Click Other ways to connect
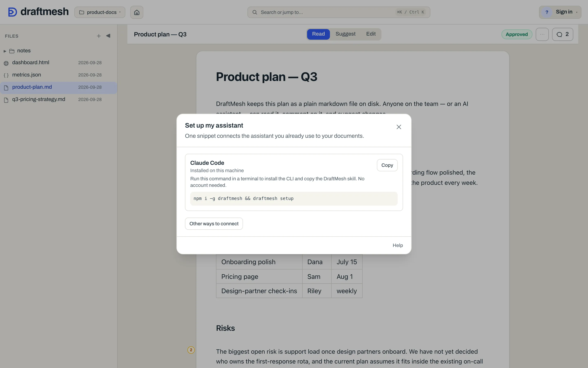This screenshot has width=588, height=368. (x=214, y=224)
